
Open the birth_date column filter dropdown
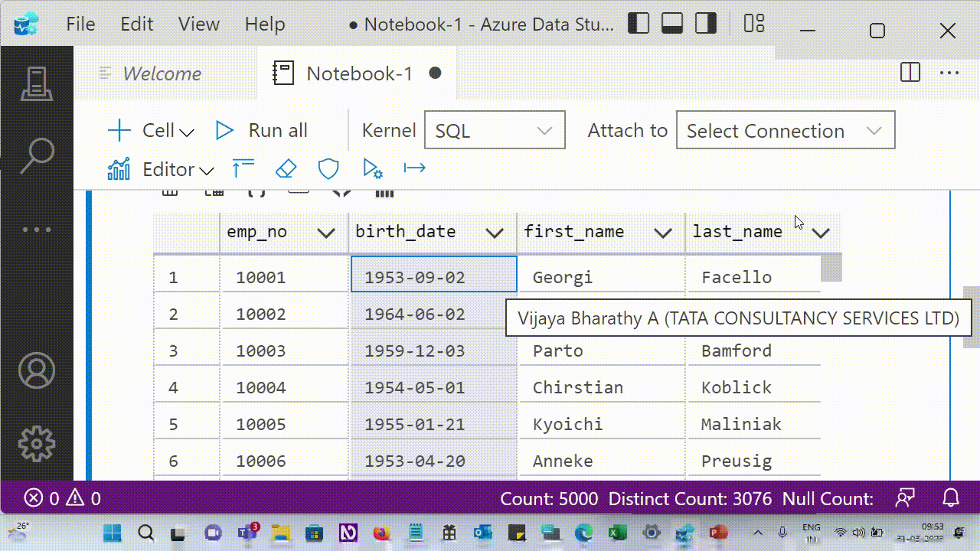(495, 232)
